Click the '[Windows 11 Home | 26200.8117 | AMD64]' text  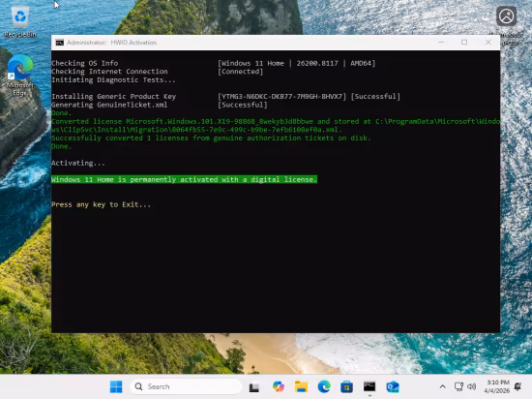(x=297, y=63)
